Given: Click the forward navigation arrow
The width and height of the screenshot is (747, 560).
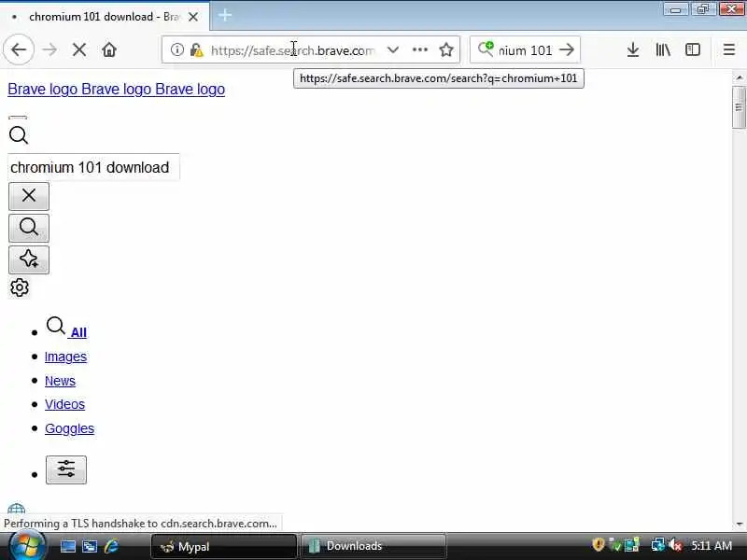Looking at the screenshot, I should coord(49,49).
